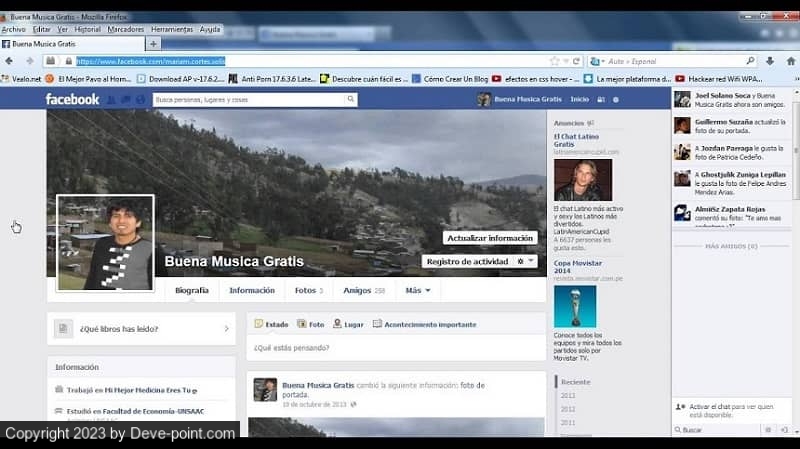Screen dimensions: 800x449
Task: Click the bookmarks icon beside address bar
Action: pos(51,61)
